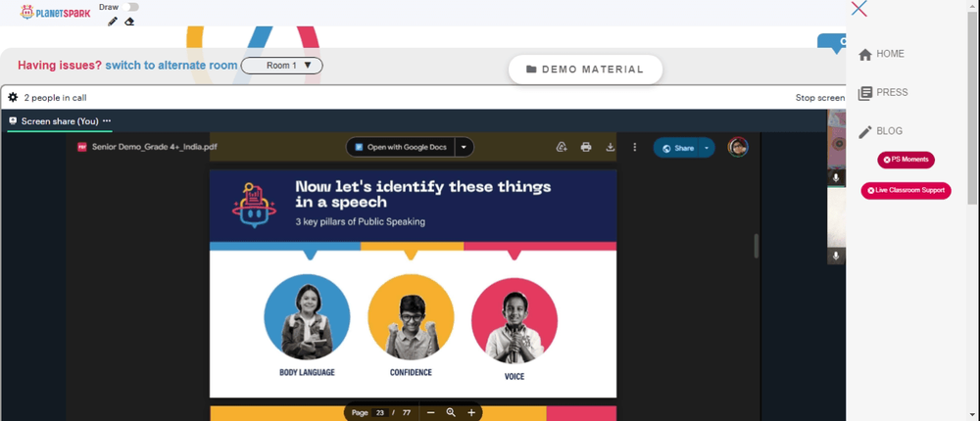Screen dimensions: 980x421
Task: Click the Google account avatar
Action: (x=738, y=148)
